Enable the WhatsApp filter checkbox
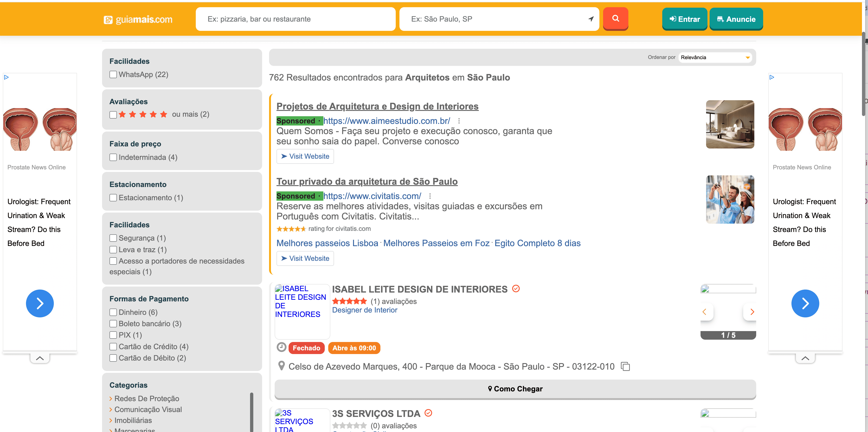The image size is (868, 432). tap(113, 74)
